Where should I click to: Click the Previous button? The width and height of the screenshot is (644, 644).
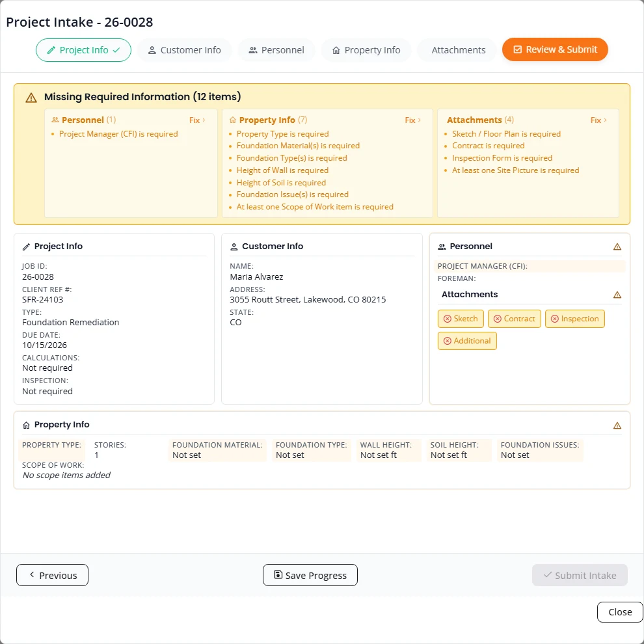pyautogui.click(x=52, y=575)
